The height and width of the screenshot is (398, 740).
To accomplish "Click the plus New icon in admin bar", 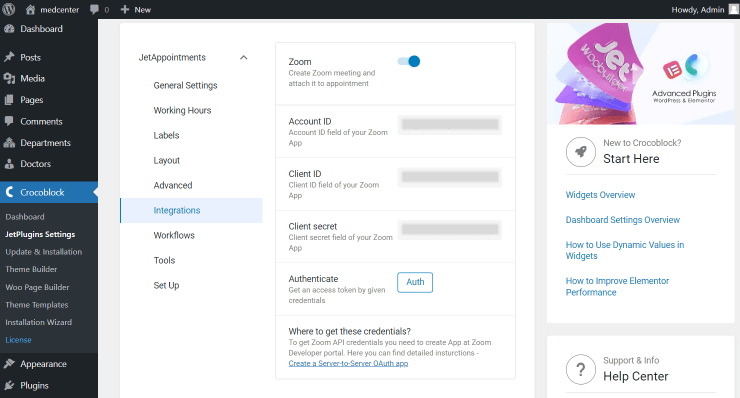I will click(x=125, y=9).
